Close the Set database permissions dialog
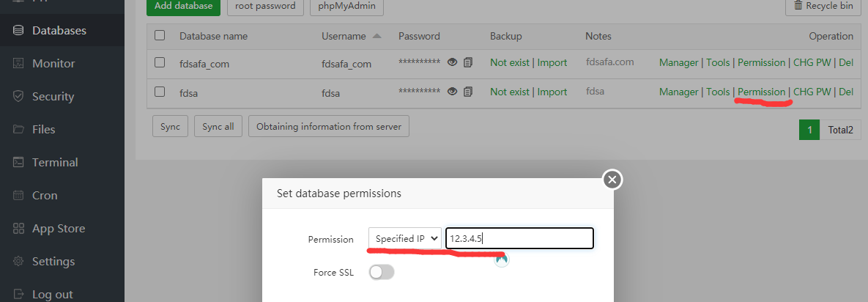This screenshot has height=302, width=868. point(612,180)
